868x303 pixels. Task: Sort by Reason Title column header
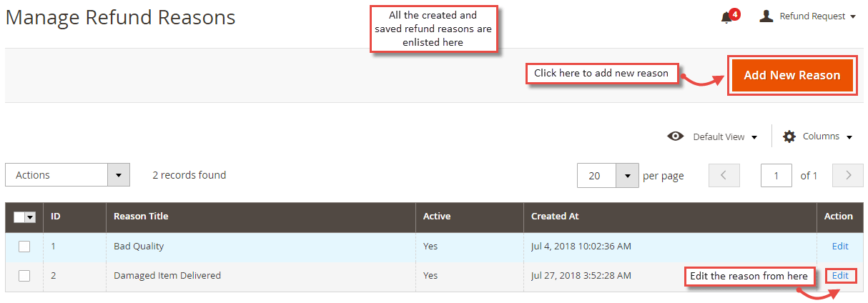(x=141, y=216)
